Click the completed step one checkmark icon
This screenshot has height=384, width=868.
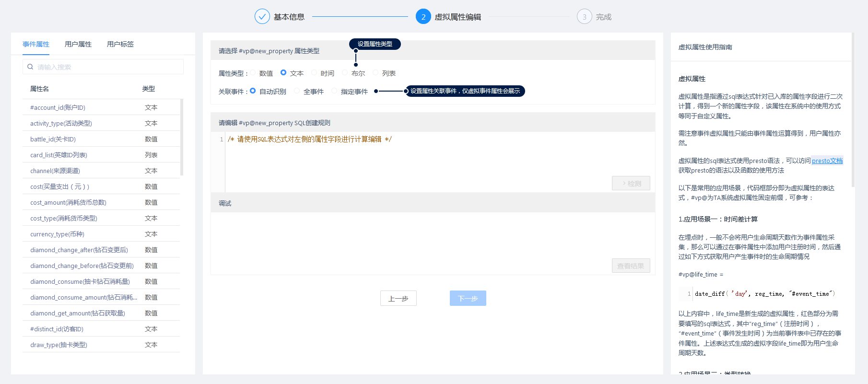click(x=262, y=17)
